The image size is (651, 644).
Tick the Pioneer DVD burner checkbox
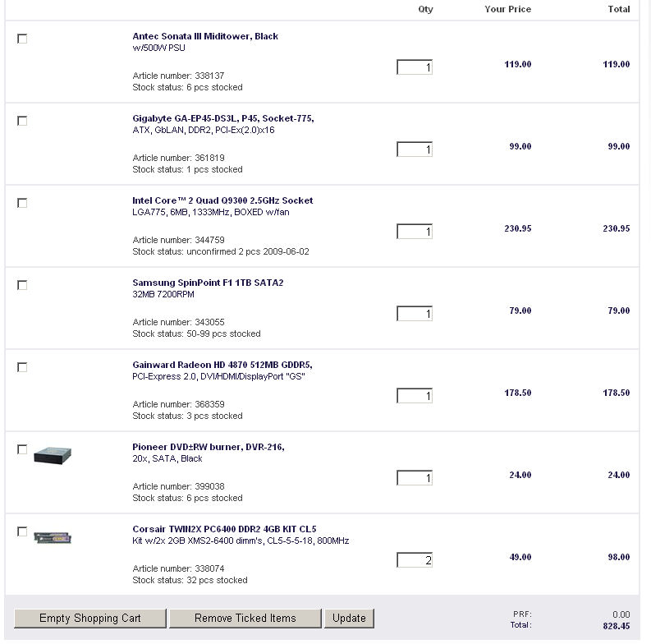click(x=22, y=449)
